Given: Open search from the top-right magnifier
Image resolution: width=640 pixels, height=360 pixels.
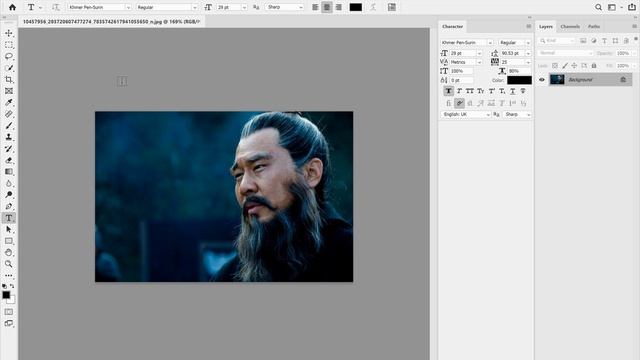Looking at the screenshot, I should click(x=598, y=7).
